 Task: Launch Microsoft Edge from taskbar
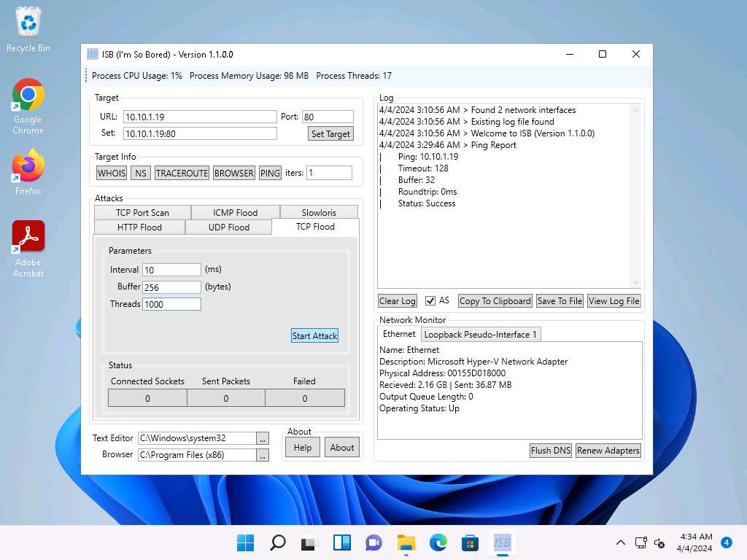[438, 542]
